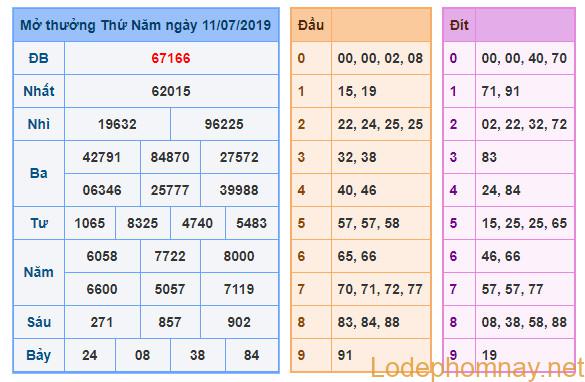Click Đít row values '71, 91'
The image size is (585, 382).
pyautogui.click(x=501, y=91)
